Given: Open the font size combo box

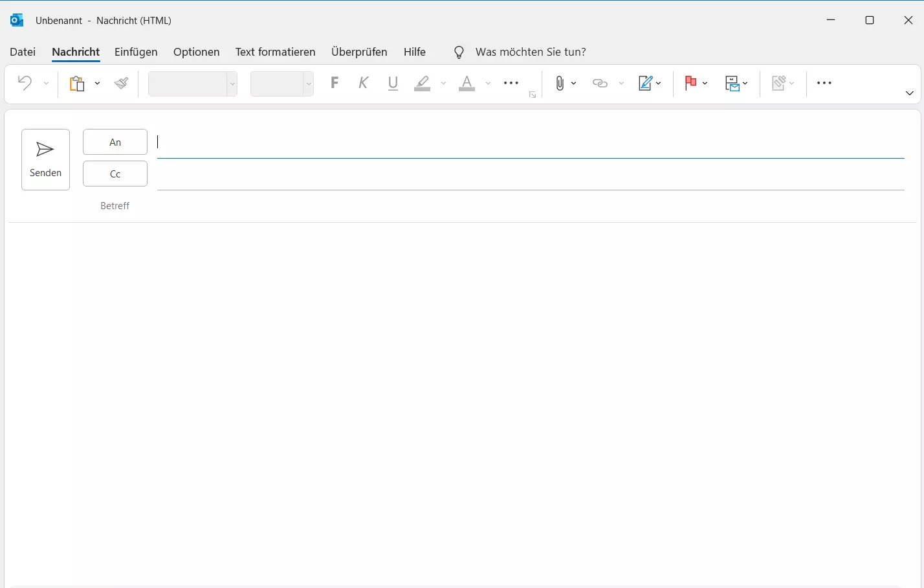Looking at the screenshot, I should 282,84.
